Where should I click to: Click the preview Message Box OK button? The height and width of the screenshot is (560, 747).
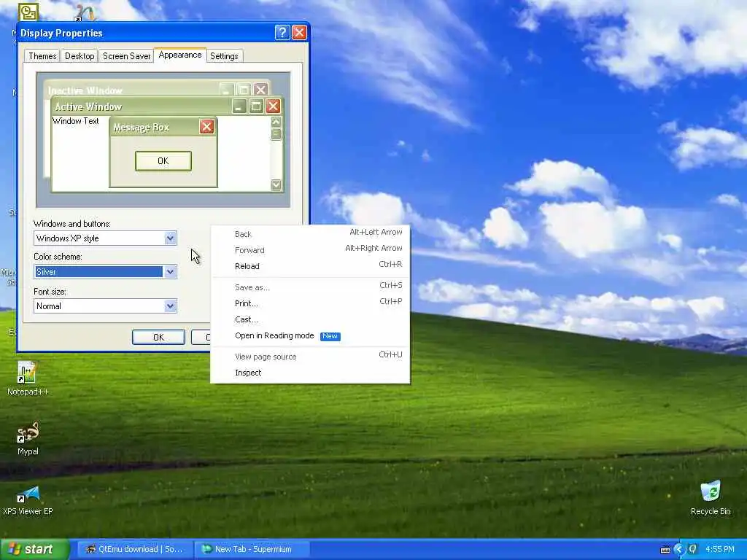[163, 161]
